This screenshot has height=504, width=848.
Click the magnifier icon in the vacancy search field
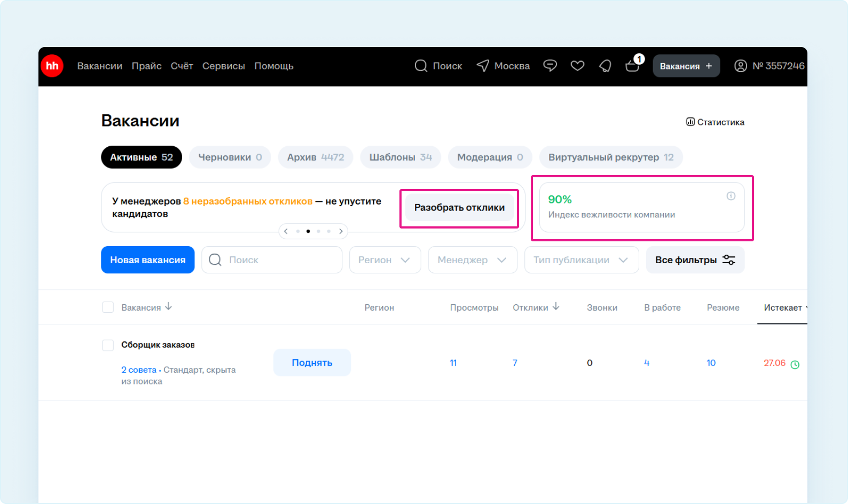tap(215, 260)
